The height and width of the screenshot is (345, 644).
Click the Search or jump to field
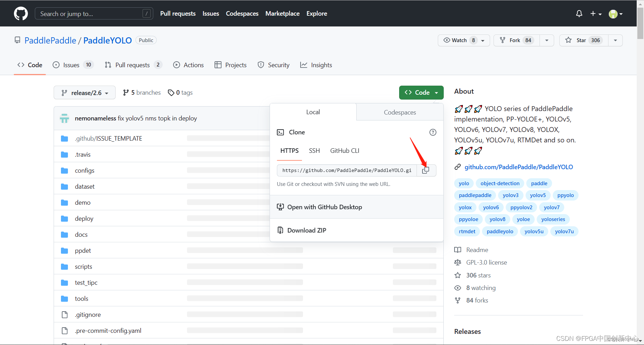click(x=94, y=14)
